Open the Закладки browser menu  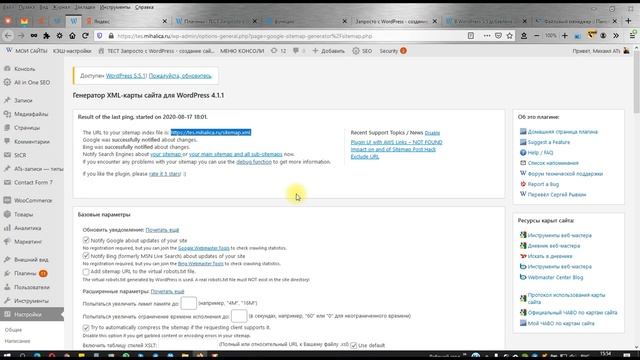(x=84, y=7)
